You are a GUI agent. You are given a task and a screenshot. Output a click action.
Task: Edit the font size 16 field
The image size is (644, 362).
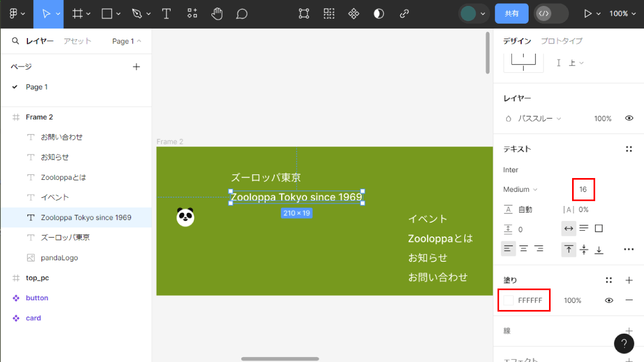pyautogui.click(x=583, y=189)
